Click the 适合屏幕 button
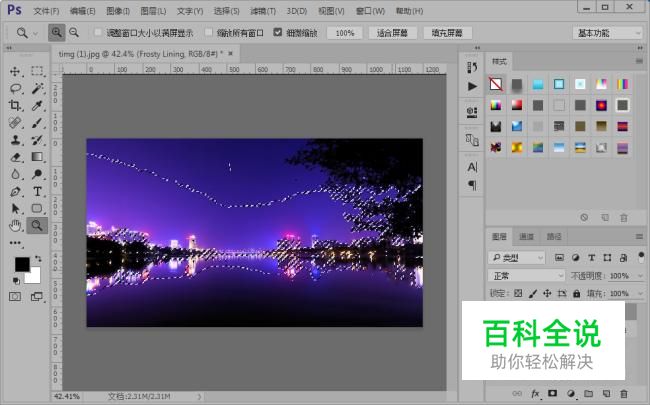 click(393, 33)
